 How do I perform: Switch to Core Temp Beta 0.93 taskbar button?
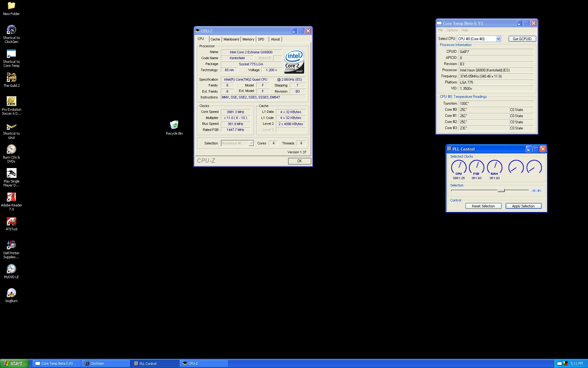click(57, 363)
